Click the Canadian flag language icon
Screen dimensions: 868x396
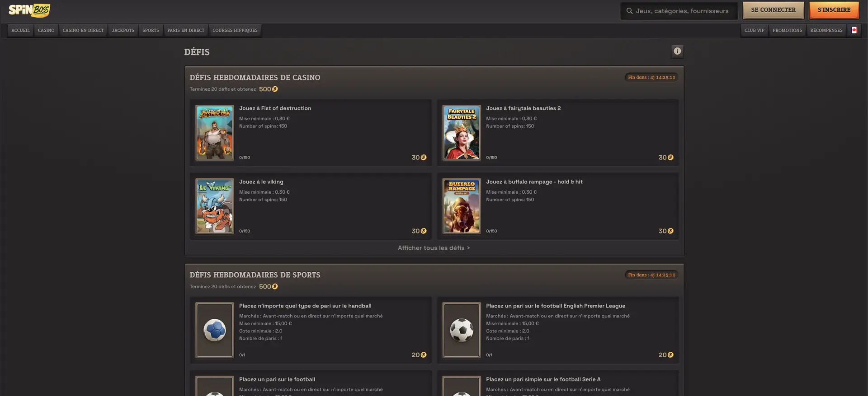(854, 30)
